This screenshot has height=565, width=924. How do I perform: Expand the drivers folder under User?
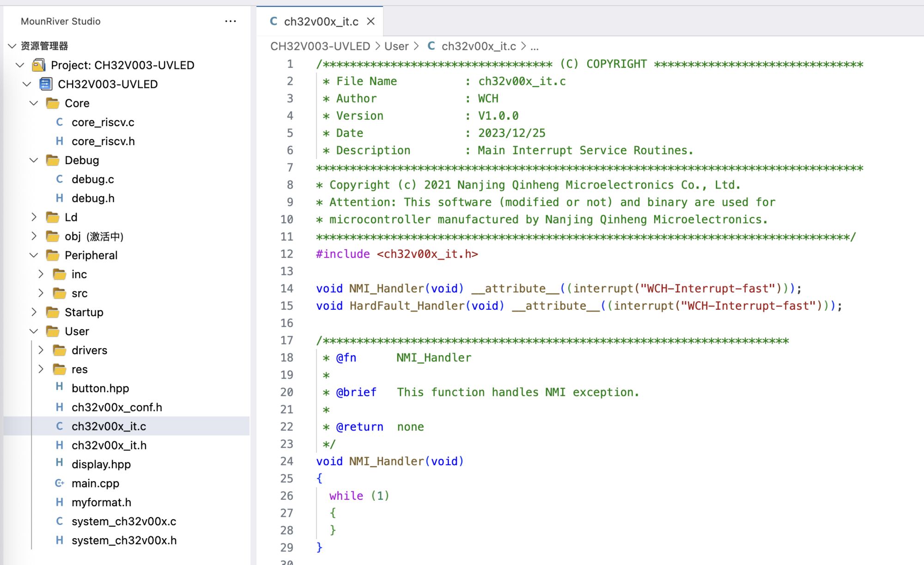click(x=41, y=350)
